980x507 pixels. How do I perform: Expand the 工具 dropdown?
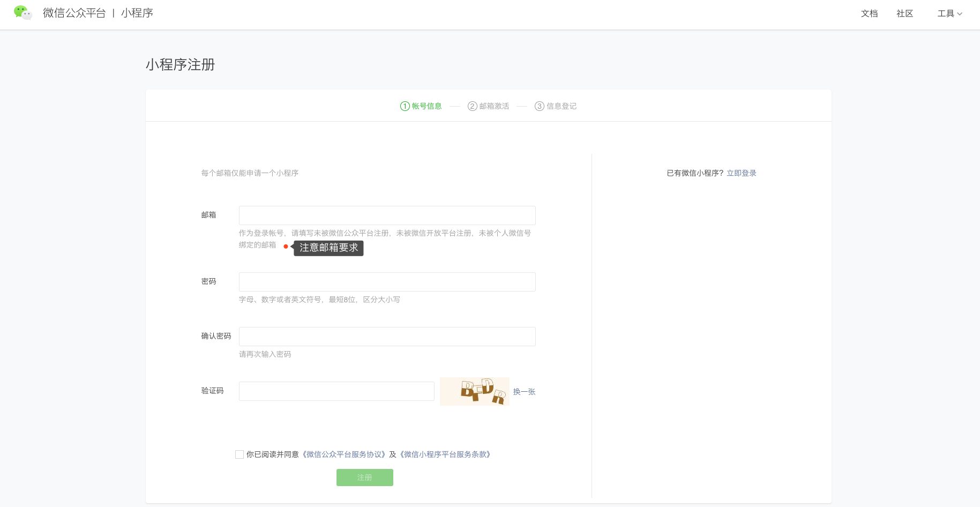[949, 13]
